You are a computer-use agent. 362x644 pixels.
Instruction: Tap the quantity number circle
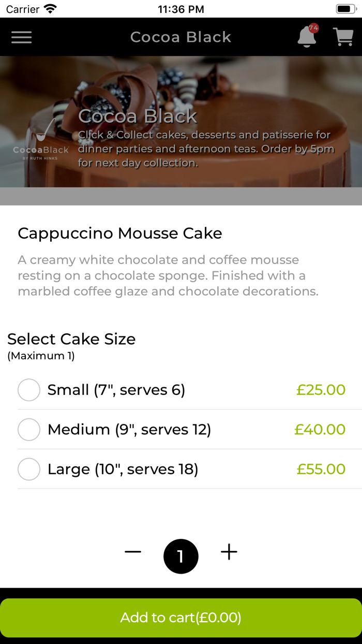(x=181, y=557)
